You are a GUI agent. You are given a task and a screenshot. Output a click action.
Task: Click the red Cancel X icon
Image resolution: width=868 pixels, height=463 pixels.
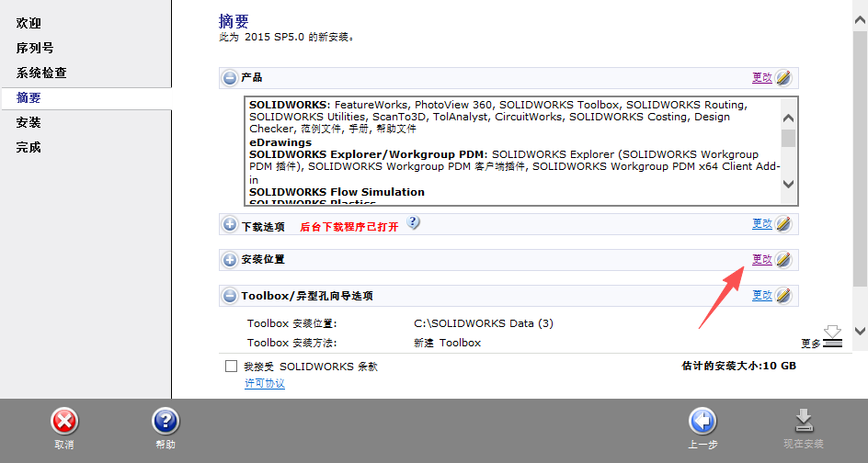pyautogui.click(x=64, y=422)
